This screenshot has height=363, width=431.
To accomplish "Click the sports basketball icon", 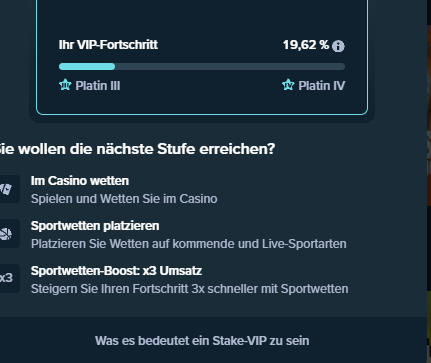I will (x=6, y=234).
